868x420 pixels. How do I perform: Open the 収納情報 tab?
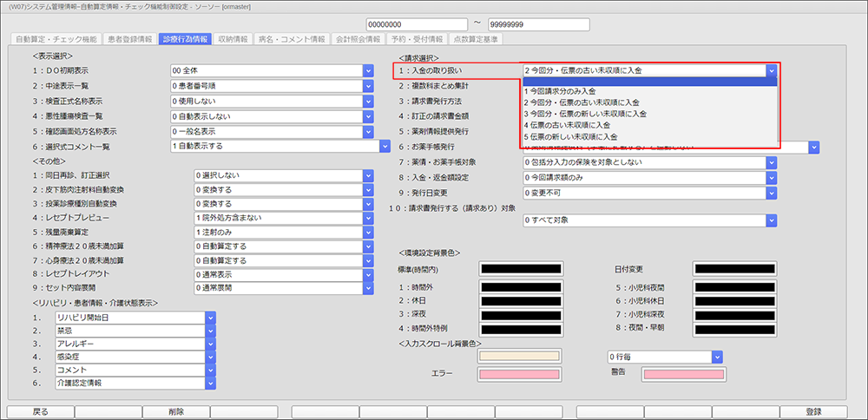tap(233, 39)
